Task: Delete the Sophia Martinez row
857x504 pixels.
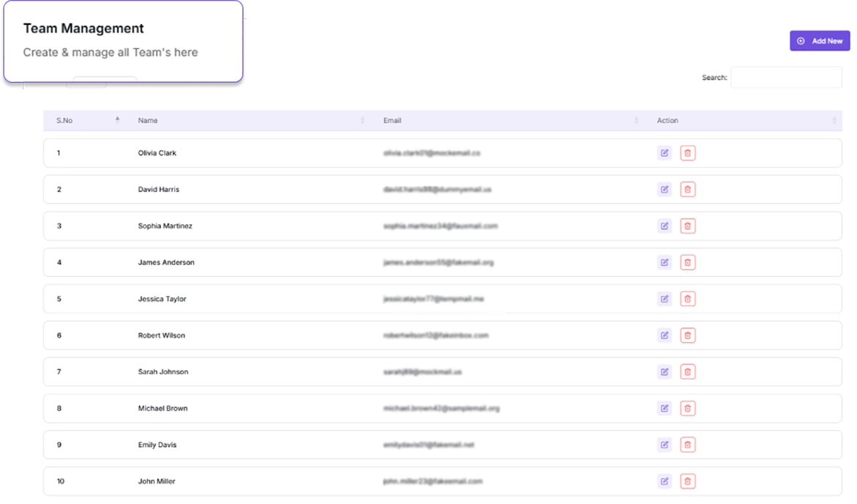Action: point(687,226)
